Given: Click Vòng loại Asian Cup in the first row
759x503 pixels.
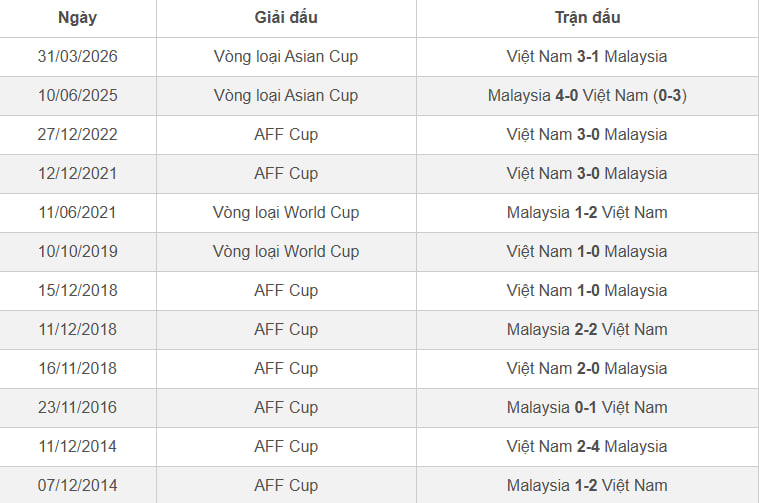Looking at the screenshot, I should tap(286, 57).
